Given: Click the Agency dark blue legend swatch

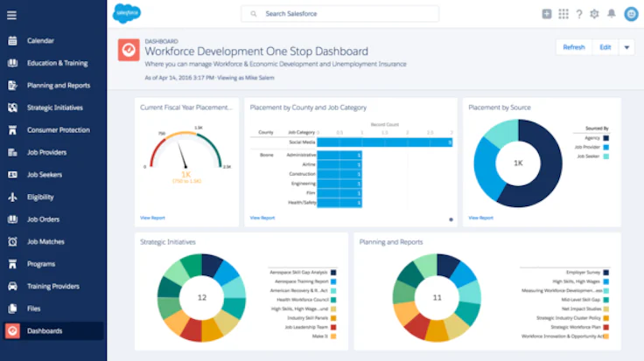Looking at the screenshot, I should point(605,138).
